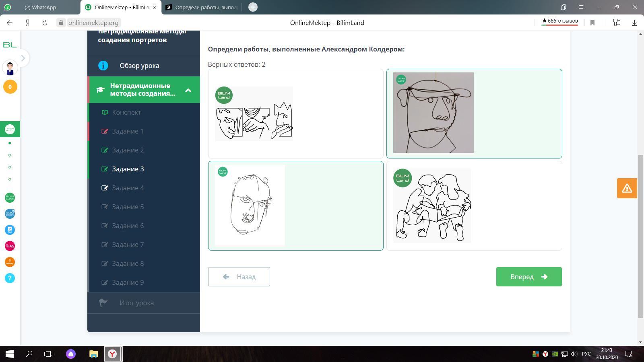The image size is (644, 362).
Task: Click the orange warning report button
Action: click(x=627, y=188)
